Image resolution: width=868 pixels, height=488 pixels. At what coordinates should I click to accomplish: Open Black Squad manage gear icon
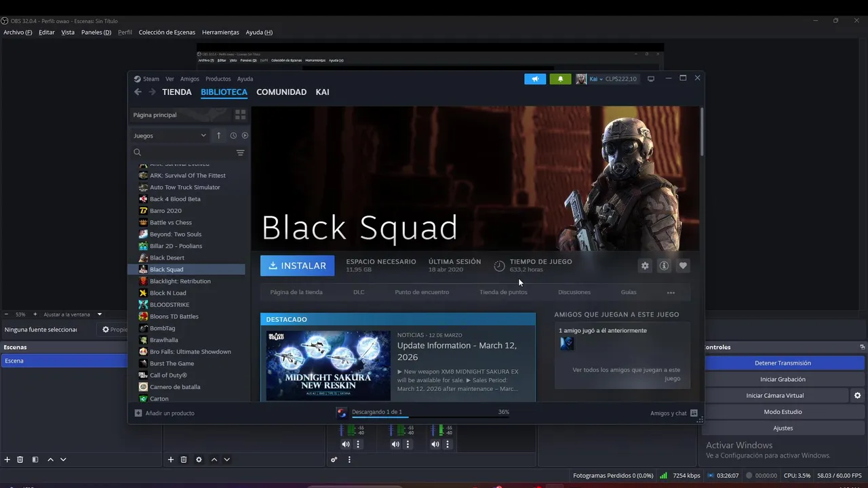click(645, 266)
